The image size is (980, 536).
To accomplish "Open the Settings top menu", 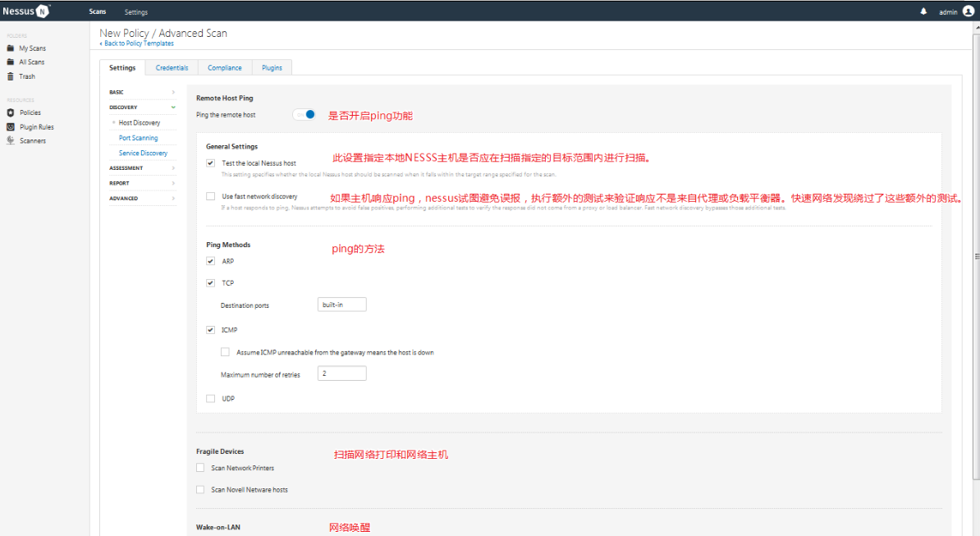I will click(136, 11).
